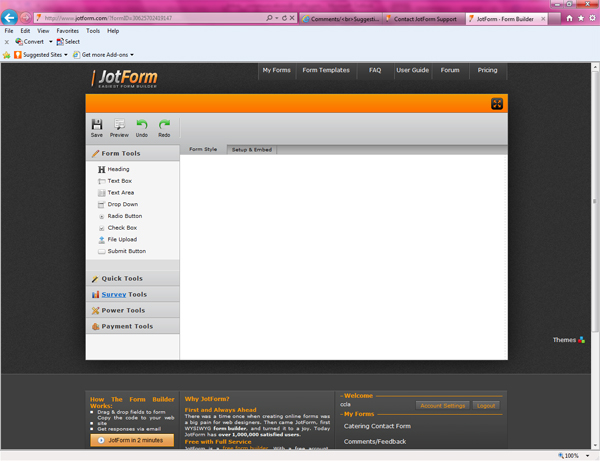Open the Help menu
This screenshot has height=461, width=600.
click(x=113, y=31)
